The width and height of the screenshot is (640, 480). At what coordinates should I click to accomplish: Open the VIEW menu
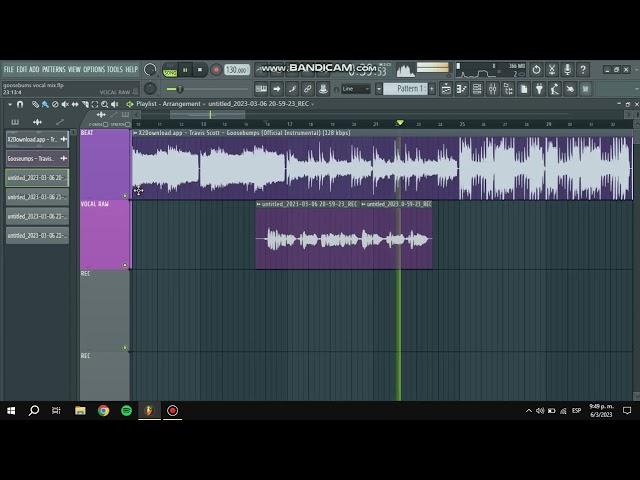point(74,69)
